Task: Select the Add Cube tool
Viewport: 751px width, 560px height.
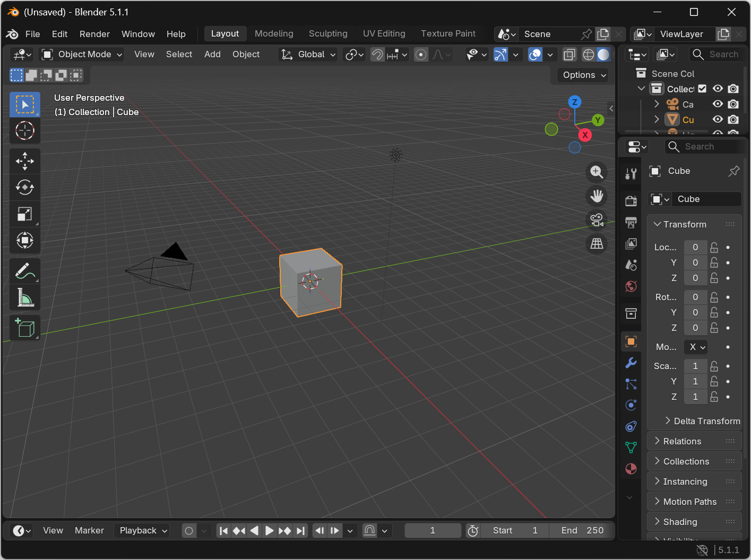Action: click(x=25, y=327)
